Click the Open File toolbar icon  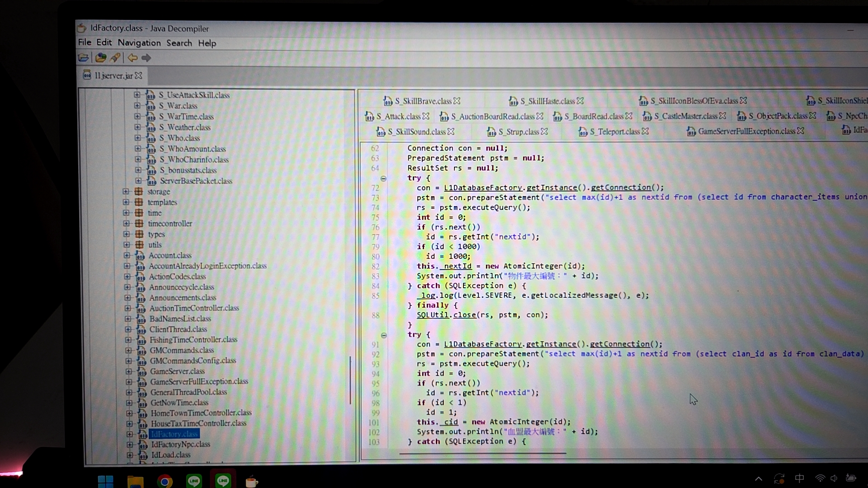pos(83,58)
